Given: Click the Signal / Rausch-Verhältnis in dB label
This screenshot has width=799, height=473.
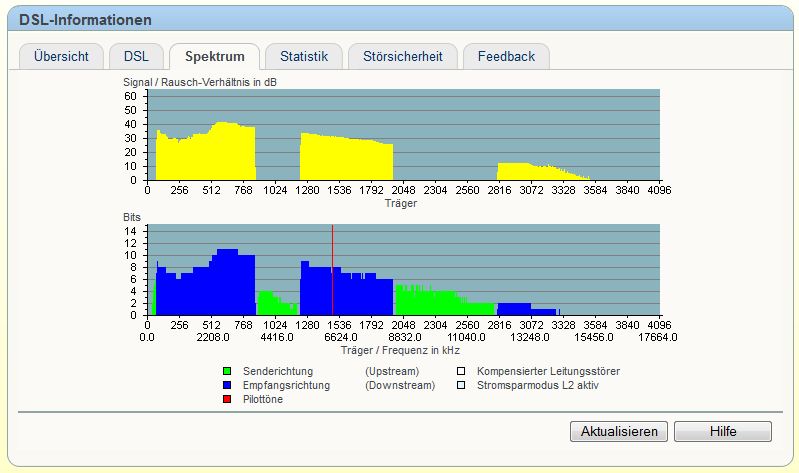Looking at the screenshot, I should 200,82.
